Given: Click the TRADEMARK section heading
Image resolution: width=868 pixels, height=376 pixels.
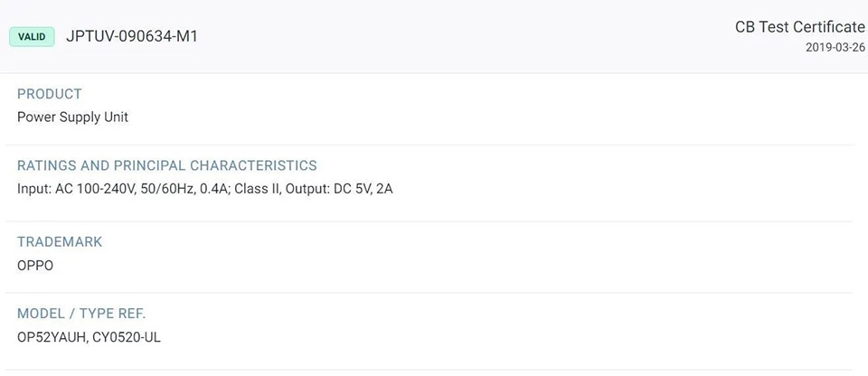Looking at the screenshot, I should tap(60, 241).
